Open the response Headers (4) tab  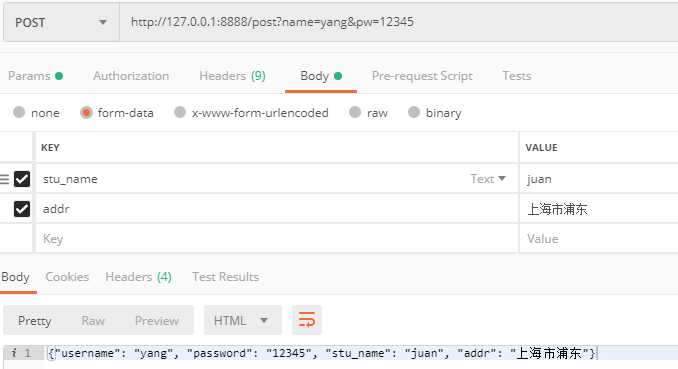pyautogui.click(x=138, y=277)
